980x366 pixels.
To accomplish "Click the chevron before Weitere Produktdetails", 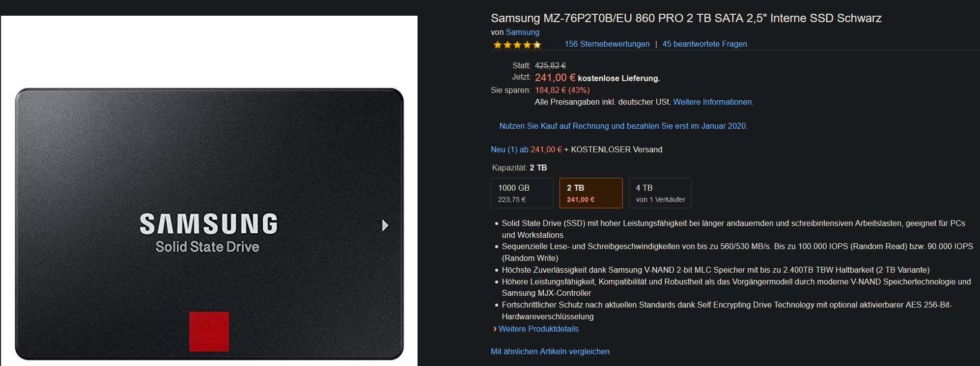I will tap(495, 329).
